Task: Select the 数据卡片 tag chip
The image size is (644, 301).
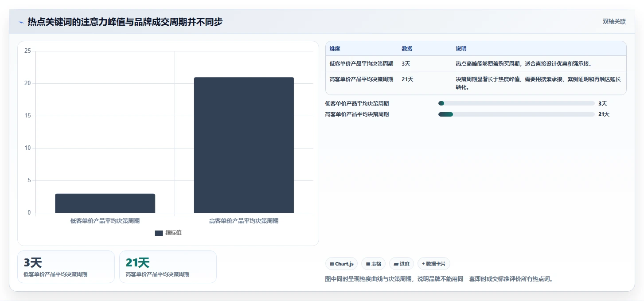Action: coord(434,264)
